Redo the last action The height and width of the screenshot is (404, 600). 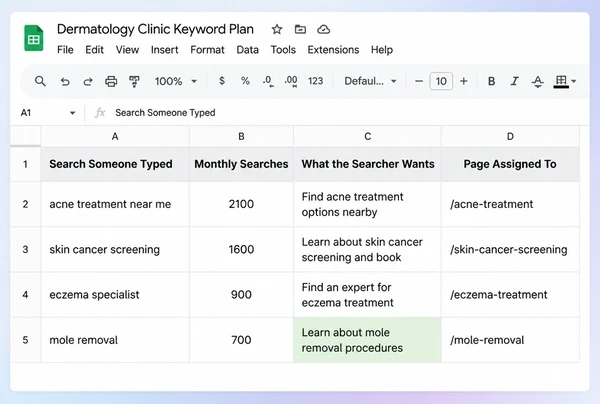[x=88, y=81]
